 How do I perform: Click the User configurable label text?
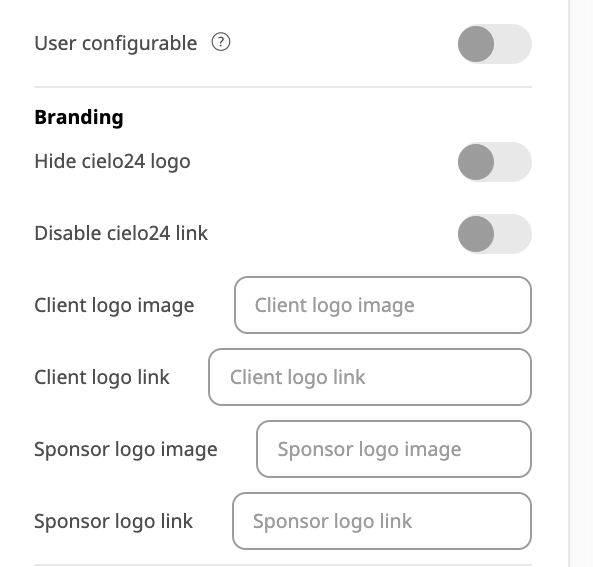(116, 43)
